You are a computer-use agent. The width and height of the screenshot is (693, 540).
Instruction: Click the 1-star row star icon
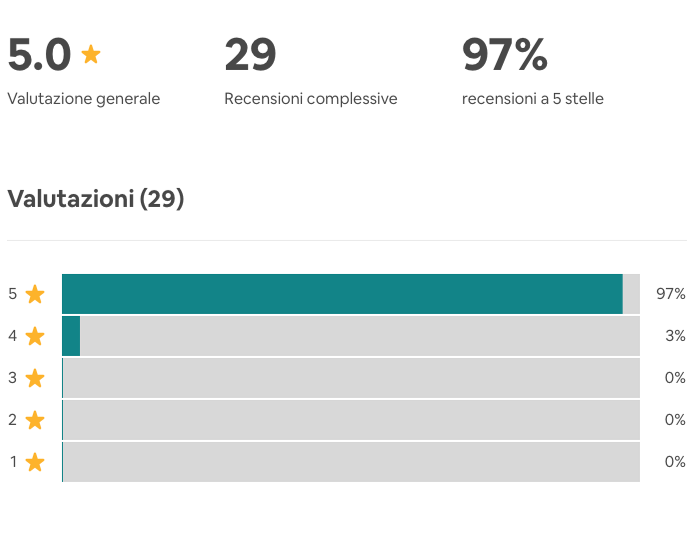[x=35, y=462]
